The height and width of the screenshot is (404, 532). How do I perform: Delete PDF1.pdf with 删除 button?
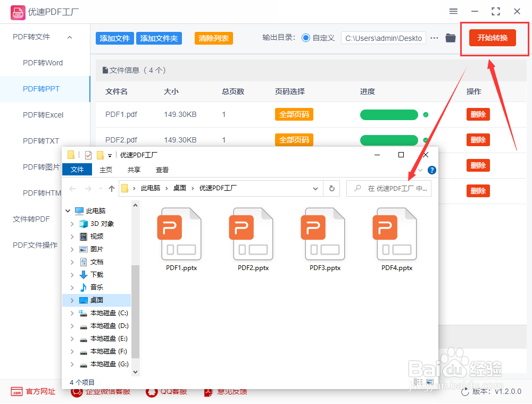pos(478,115)
